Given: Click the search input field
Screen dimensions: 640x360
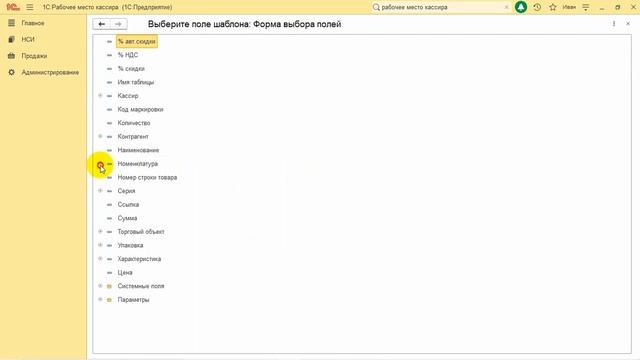Looking at the screenshot, I should pos(442,7).
